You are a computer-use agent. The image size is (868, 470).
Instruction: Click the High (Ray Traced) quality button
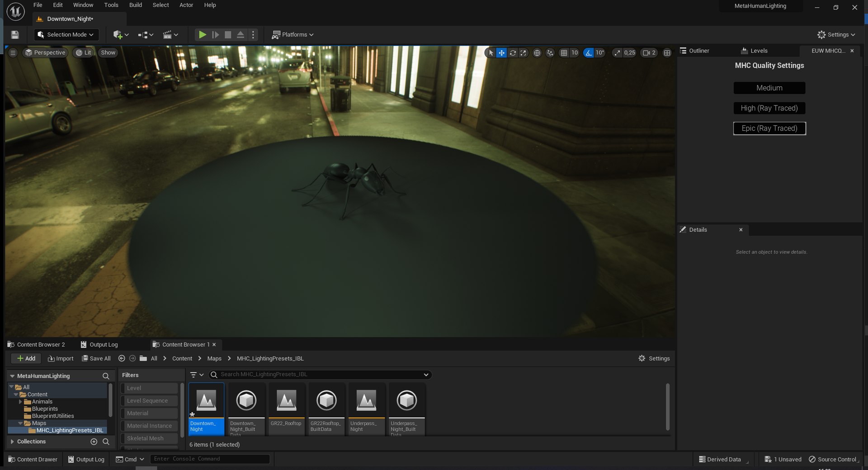point(769,108)
